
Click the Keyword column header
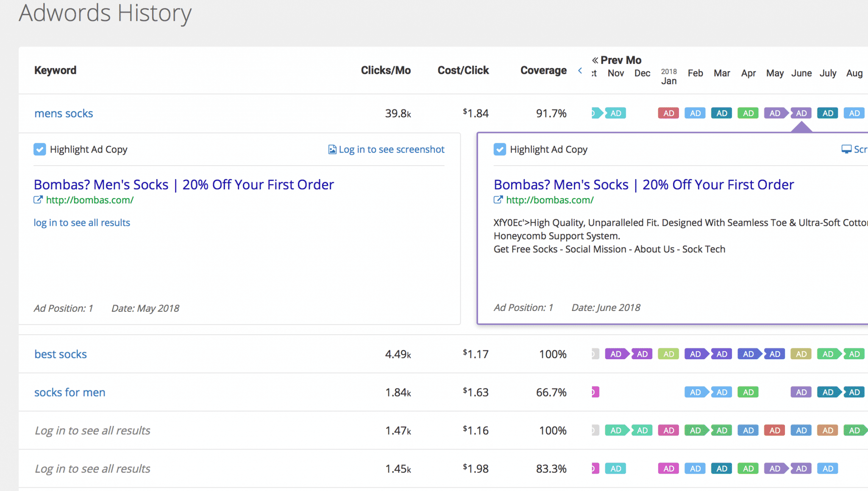click(56, 70)
